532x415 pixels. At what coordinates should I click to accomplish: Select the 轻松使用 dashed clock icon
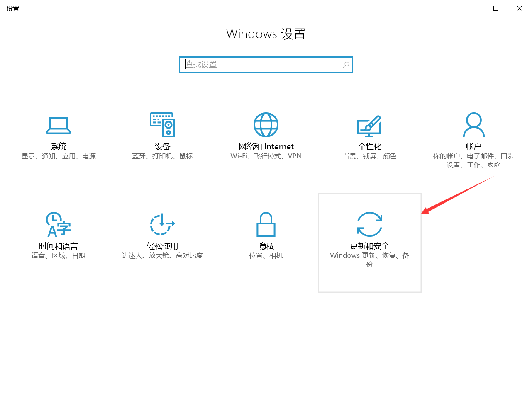(162, 224)
